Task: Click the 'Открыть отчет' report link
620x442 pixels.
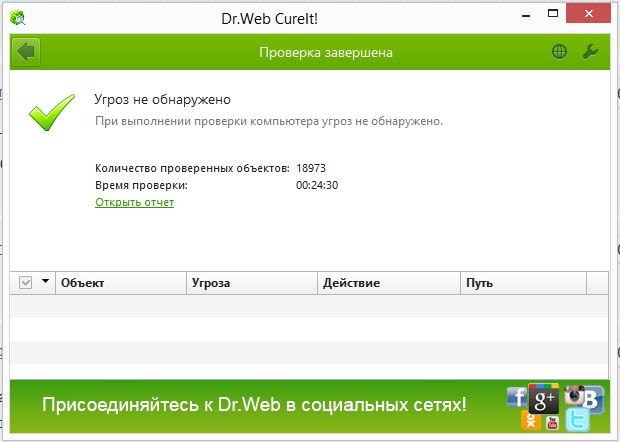Action: pos(134,202)
